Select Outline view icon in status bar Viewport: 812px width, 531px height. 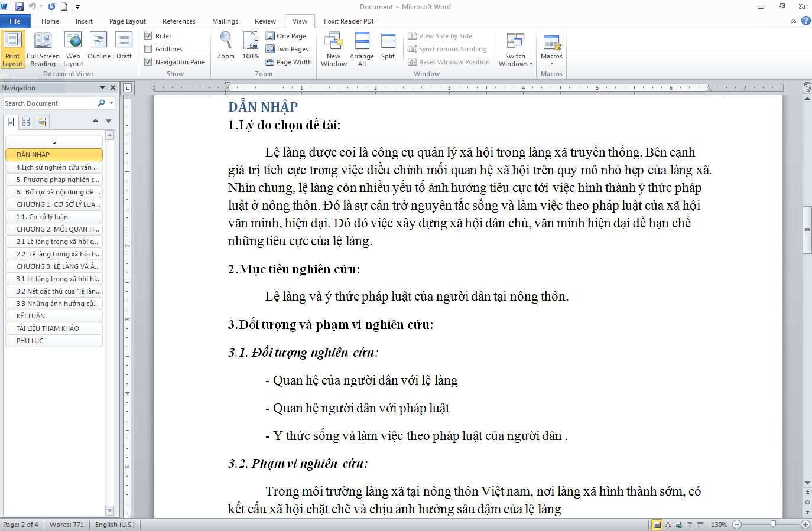click(x=689, y=525)
